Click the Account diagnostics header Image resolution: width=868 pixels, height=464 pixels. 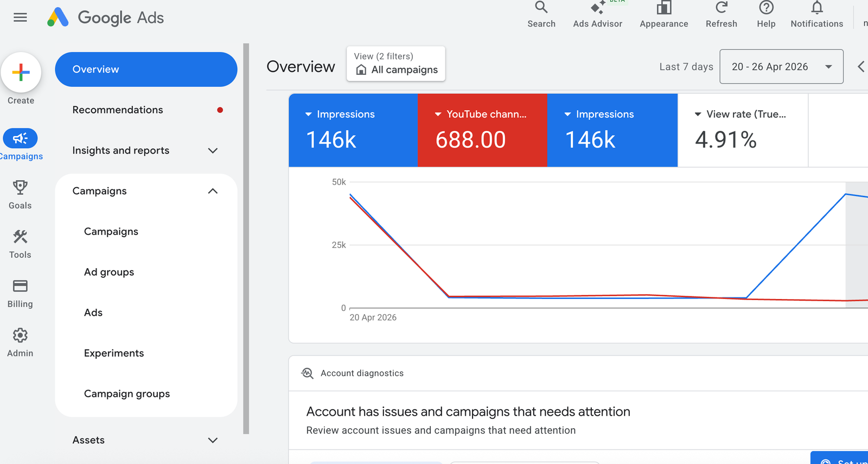(x=362, y=373)
